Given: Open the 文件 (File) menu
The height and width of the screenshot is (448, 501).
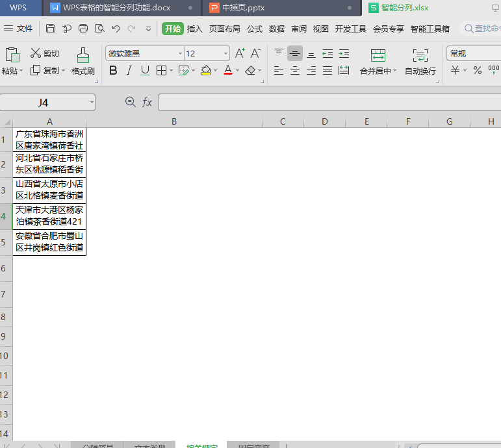Looking at the screenshot, I should (19, 29).
